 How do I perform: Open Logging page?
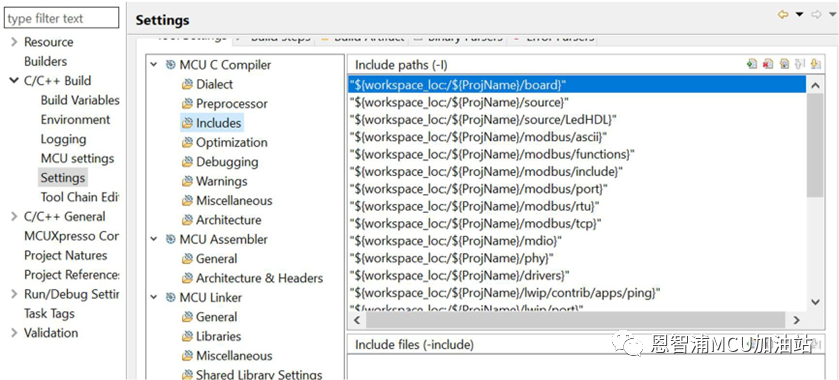tap(63, 139)
